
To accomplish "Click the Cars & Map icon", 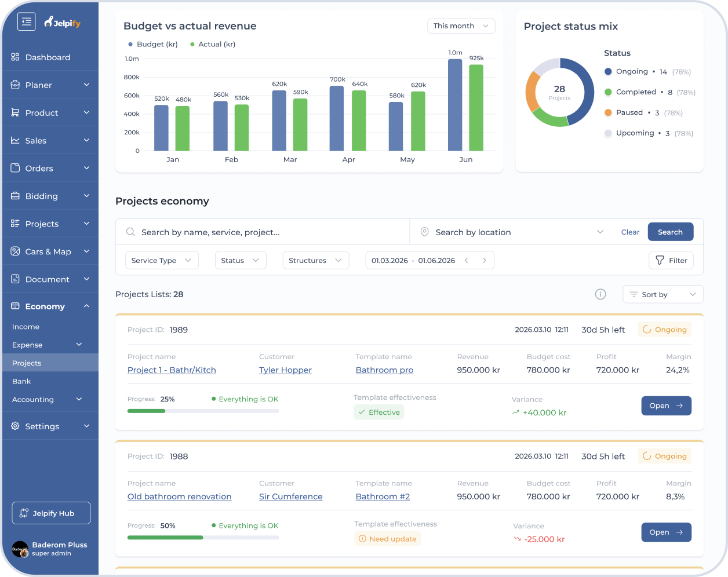I will (x=15, y=251).
